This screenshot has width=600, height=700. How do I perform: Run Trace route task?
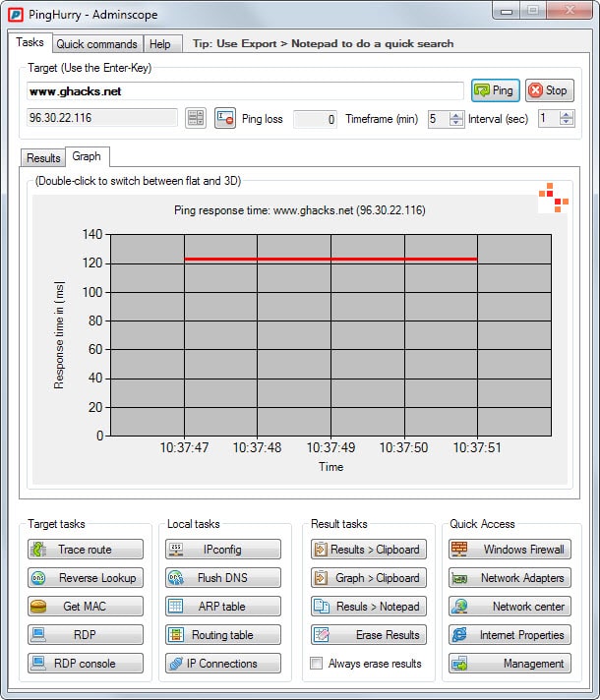point(86,550)
